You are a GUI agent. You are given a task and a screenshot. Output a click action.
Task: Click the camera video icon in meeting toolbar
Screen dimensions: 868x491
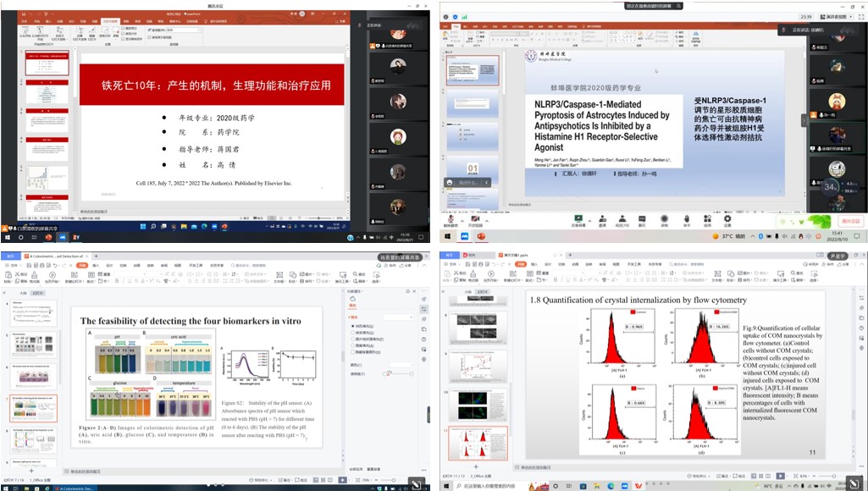click(x=476, y=220)
